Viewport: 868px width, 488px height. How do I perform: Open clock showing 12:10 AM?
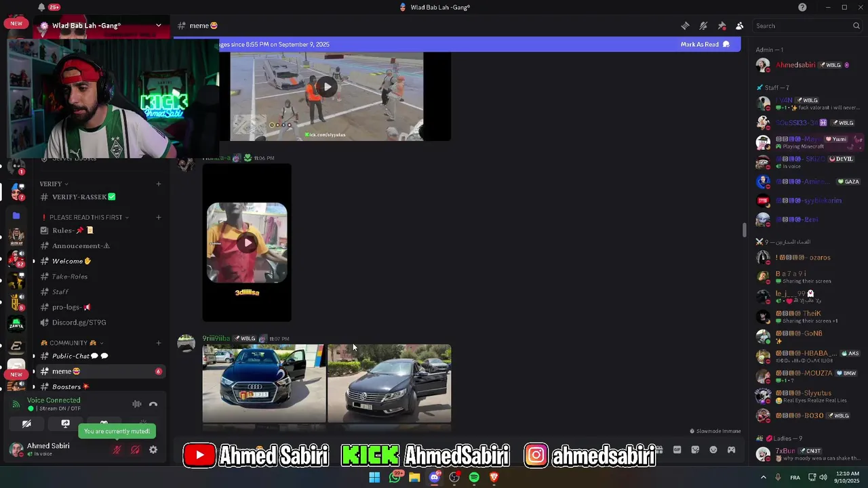[x=848, y=477]
